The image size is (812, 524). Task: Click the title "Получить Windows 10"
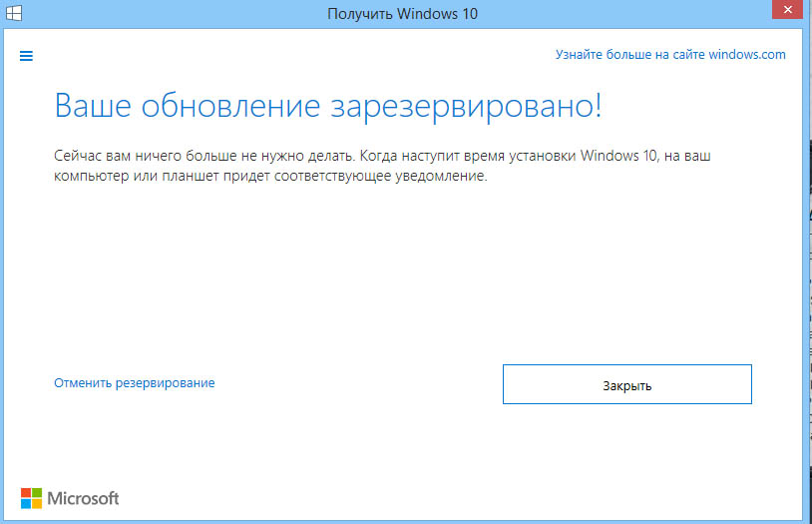point(402,14)
